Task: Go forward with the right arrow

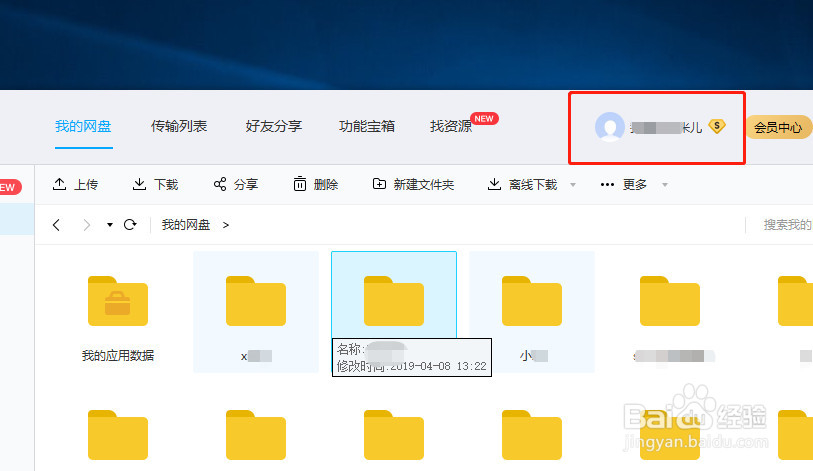Action: [87, 225]
